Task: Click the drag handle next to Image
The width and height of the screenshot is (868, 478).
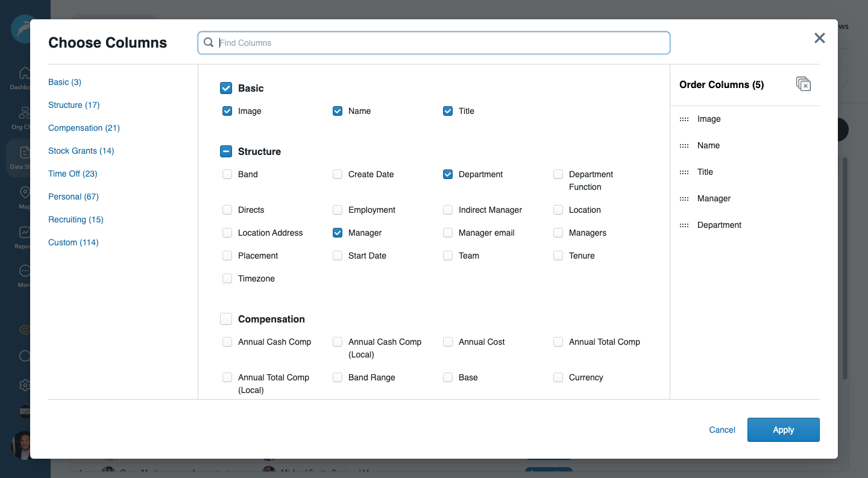Action: [684, 119]
